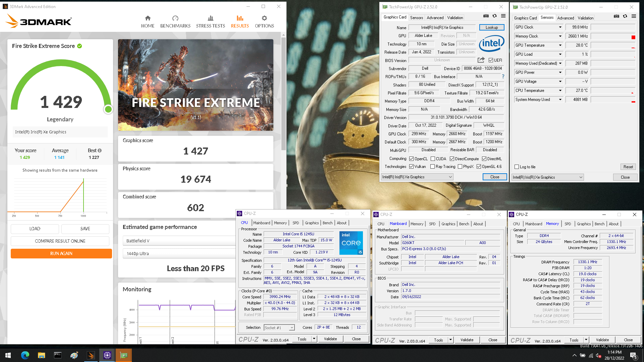
Task: Click the 3DMark results vertical scrollbar
Action: tap(283, 94)
